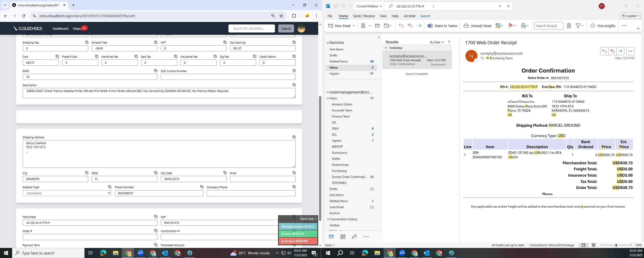
Task: Click Reply All arrow in Outlook ribbon
Action: pos(410,26)
